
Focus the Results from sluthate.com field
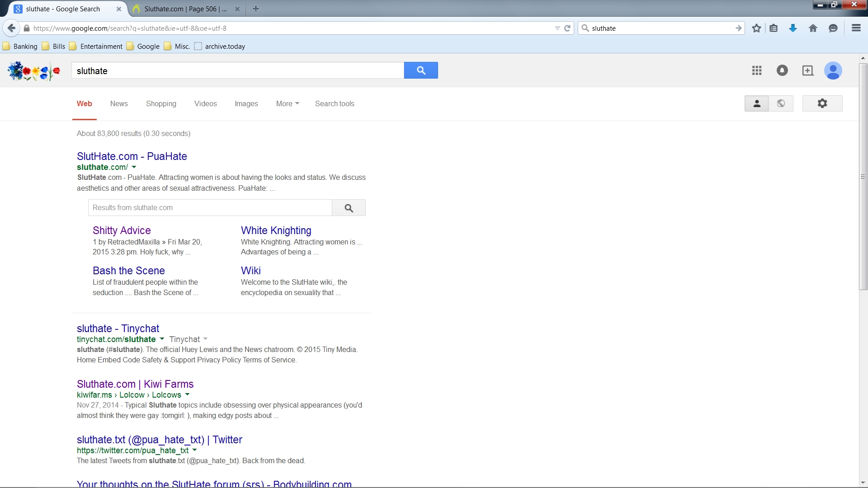210,208
